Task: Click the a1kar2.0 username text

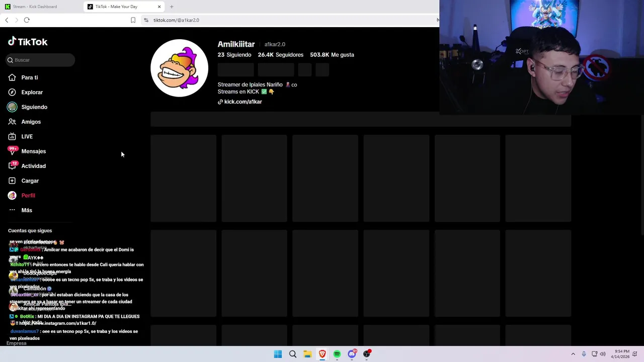Action: 275,44
